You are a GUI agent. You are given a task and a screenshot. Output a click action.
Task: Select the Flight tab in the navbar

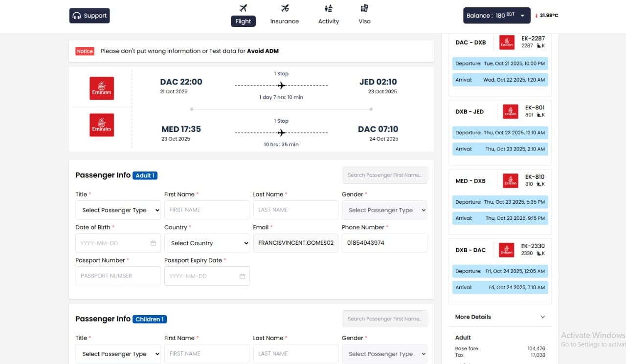coord(243,21)
